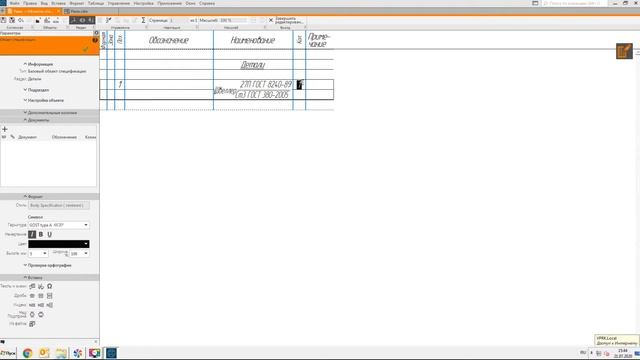
Task: Click the orange edit-mode icon at right
Action: point(624,51)
